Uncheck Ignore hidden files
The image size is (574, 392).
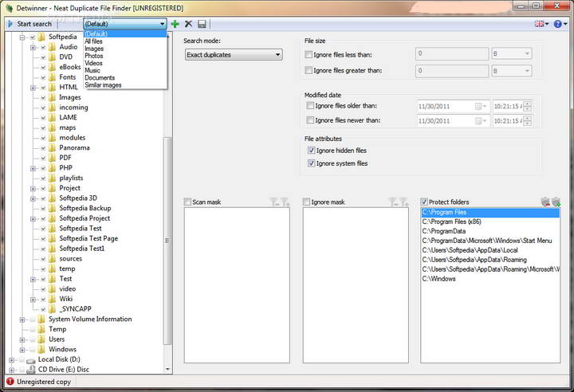click(311, 151)
